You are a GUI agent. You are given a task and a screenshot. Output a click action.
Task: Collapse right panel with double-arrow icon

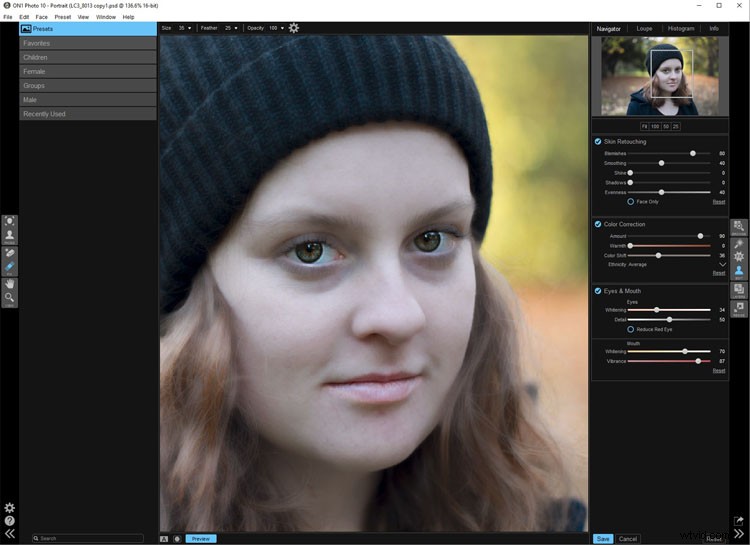click(x=739, y=534)
